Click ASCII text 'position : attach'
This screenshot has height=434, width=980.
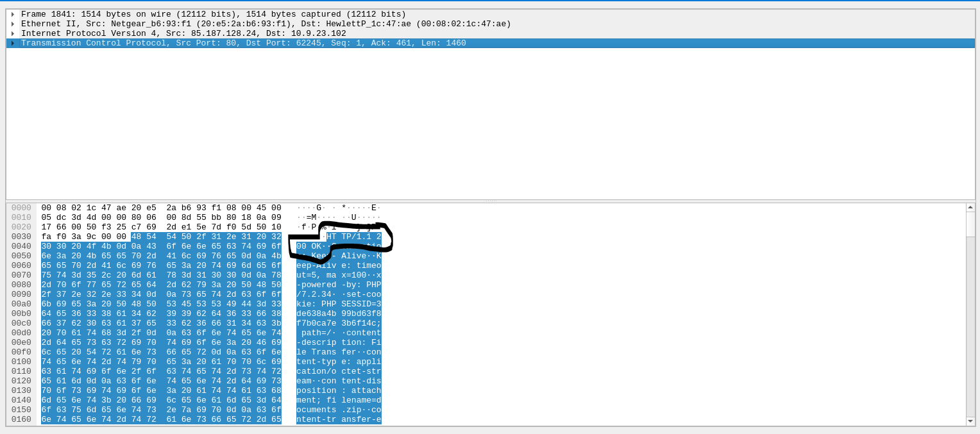pos(339,390)
